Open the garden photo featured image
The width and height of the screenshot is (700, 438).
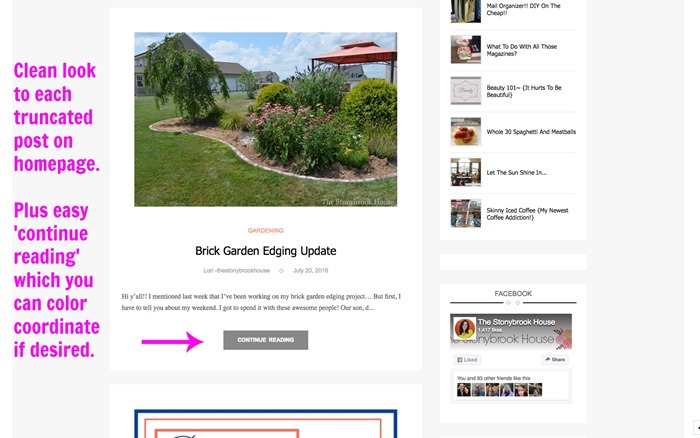(x=266, y=119)
